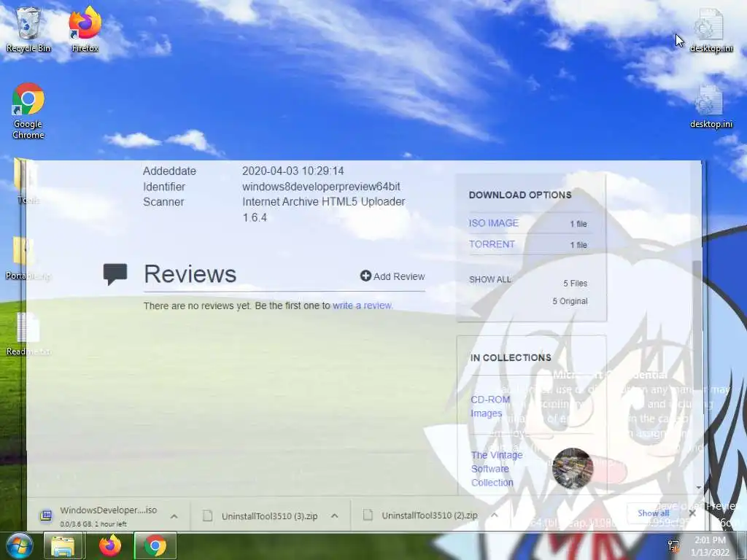Open the Windows Start orb
This screenshot has height=560, width=747.
coord(19,545)
